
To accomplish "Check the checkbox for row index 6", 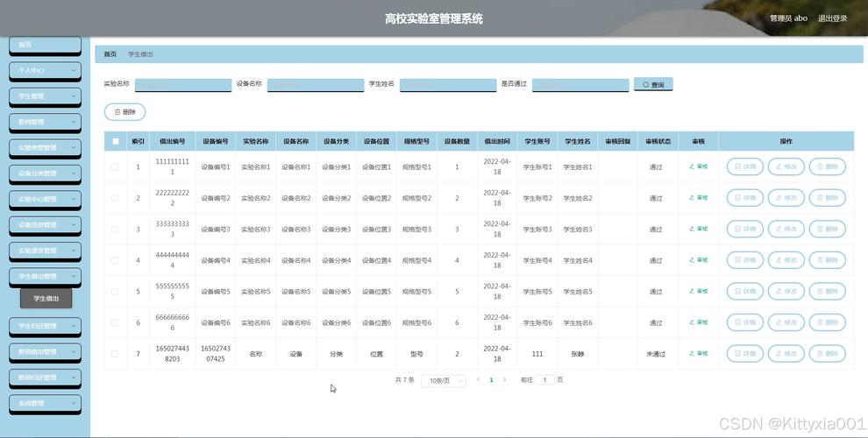I will point(115,322).
